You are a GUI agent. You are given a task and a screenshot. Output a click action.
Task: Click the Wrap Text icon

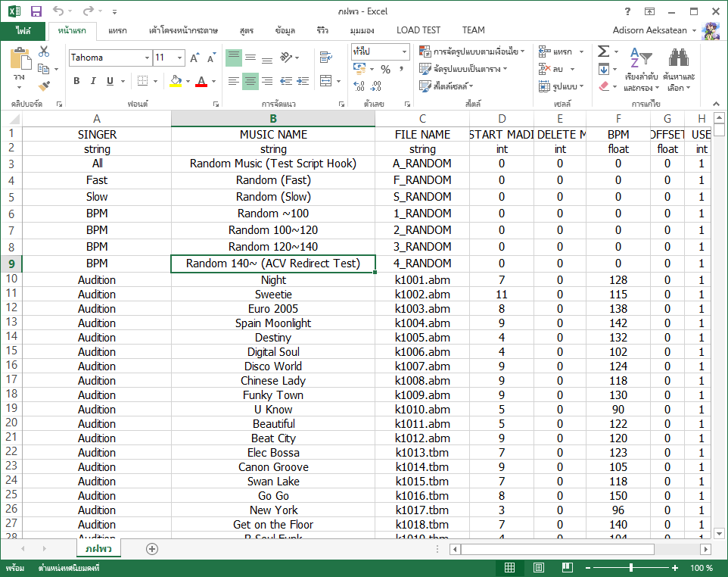(x=326, y=58)
